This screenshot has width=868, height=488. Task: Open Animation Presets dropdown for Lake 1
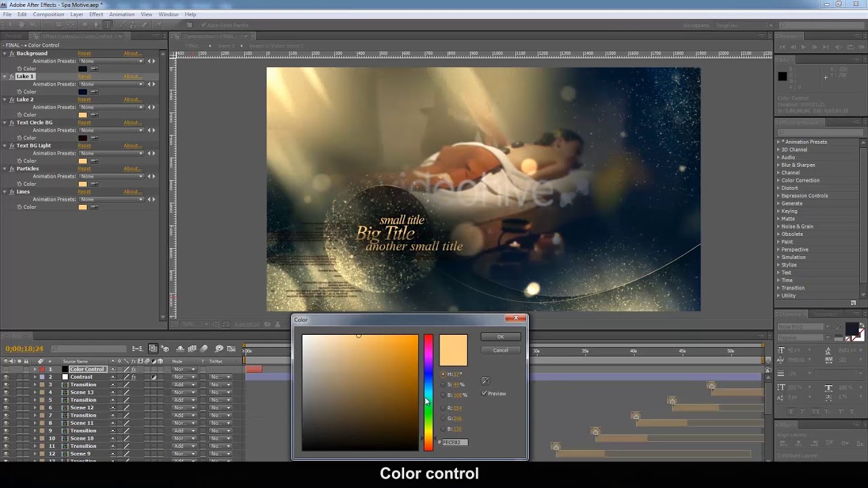(112, 84)
